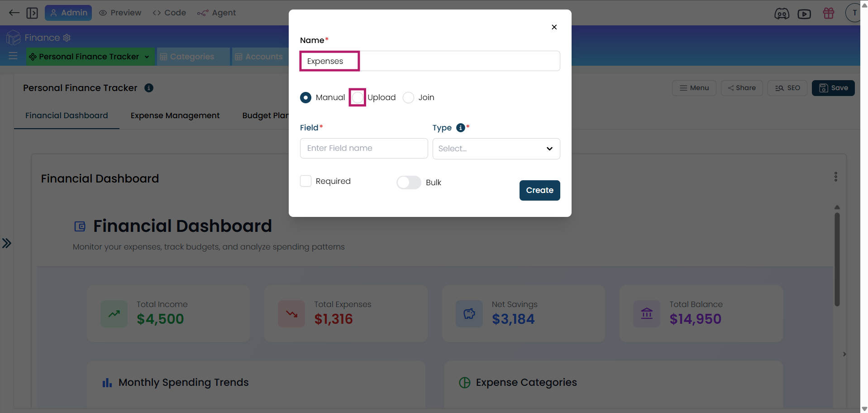
Task: Click the Type info icon
Action: coord(461,128)
